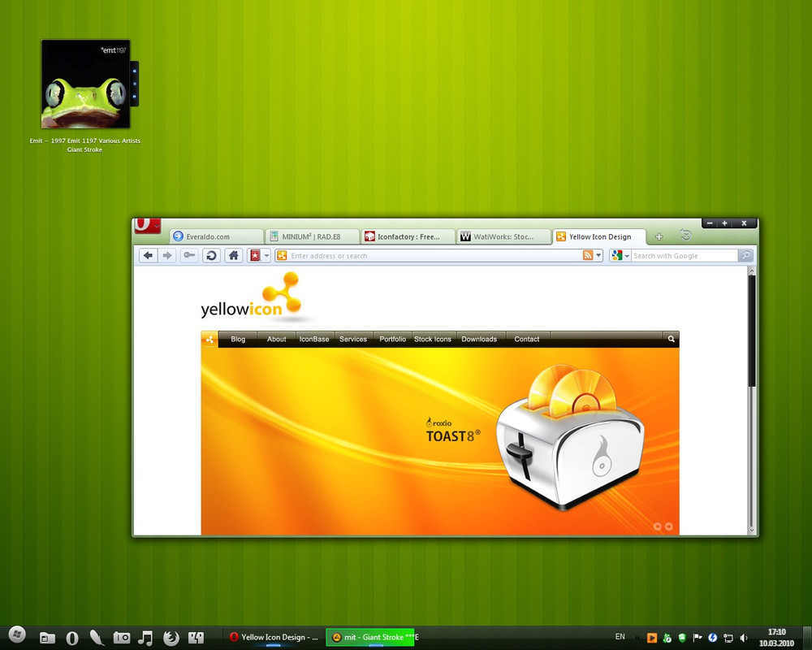Viewport: 812px width, 650px height.
Task: Click the site navigation search magnifier
Action: click(672, 340)
